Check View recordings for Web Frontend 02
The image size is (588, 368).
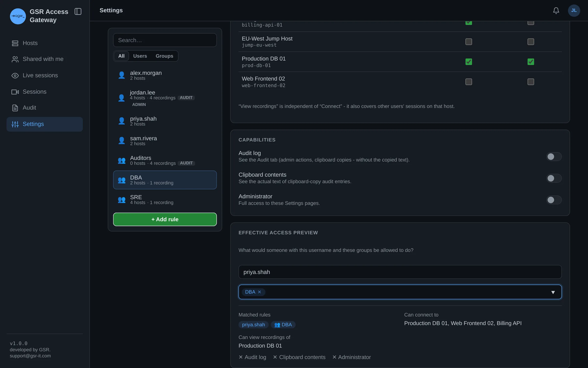point(531,82)
